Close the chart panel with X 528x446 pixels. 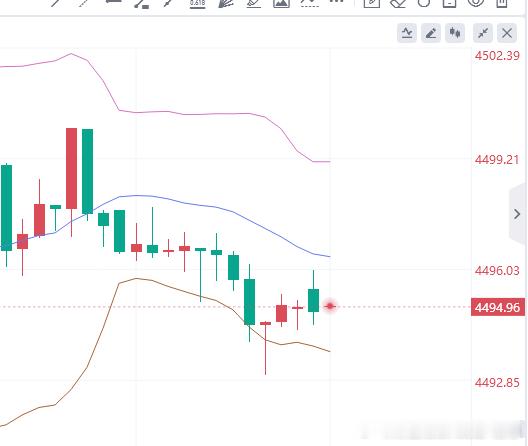click(507, 33)
